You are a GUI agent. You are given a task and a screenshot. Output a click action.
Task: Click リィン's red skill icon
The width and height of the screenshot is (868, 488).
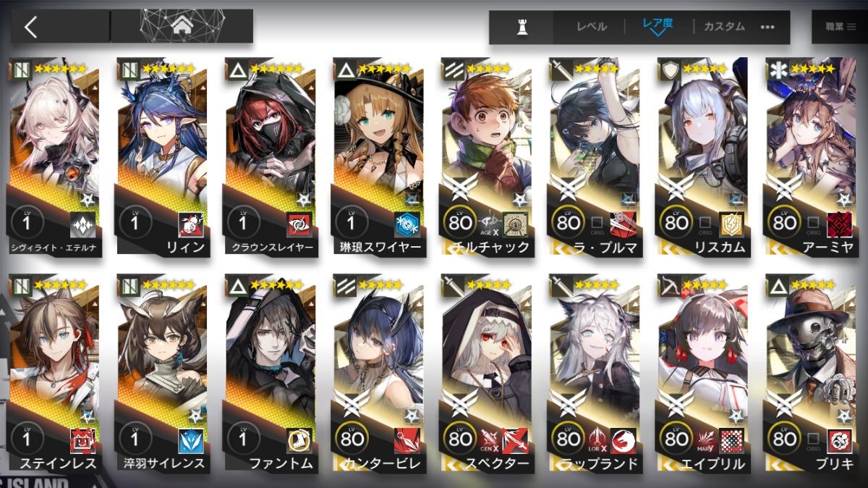pyautogui.click(x=191, y=224)
